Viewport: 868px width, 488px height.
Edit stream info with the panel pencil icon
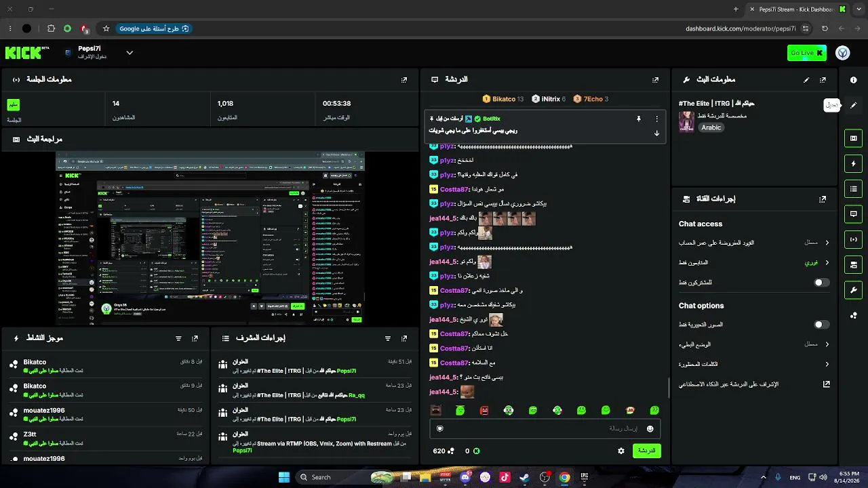click(806, 79)
